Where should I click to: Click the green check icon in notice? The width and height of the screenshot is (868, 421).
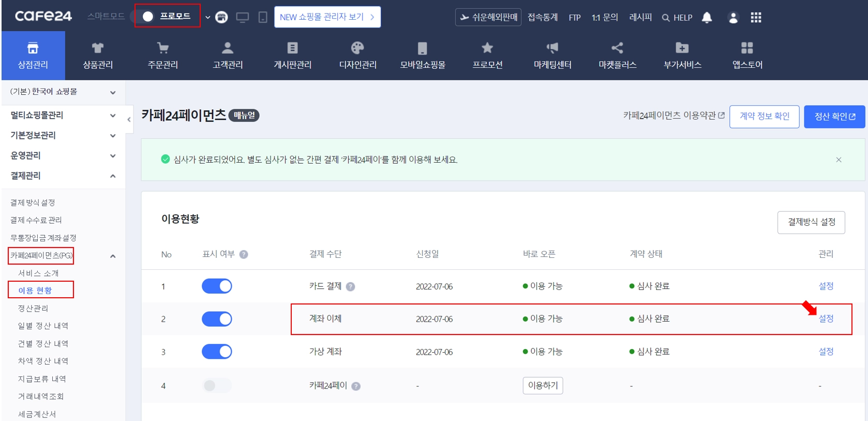(165, 159)
